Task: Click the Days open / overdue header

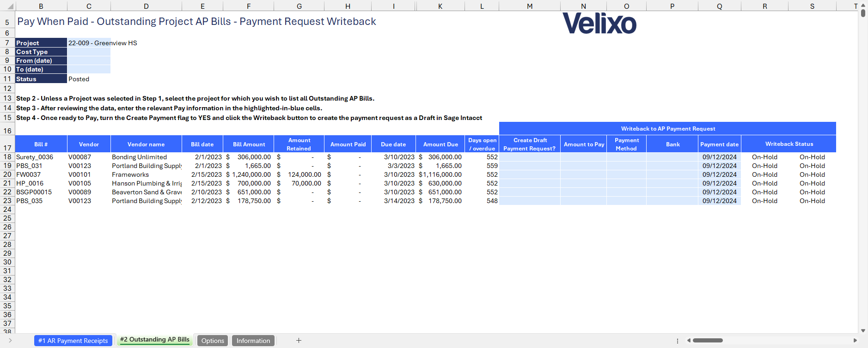Action: click(482, 144)
